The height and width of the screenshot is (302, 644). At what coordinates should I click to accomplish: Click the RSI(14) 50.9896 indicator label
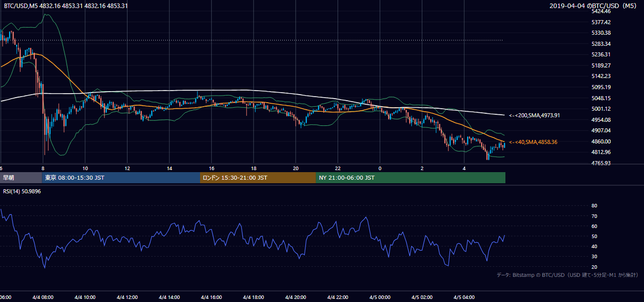(x=22, y=192)
